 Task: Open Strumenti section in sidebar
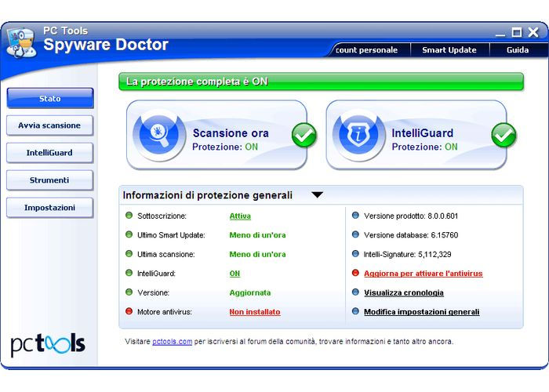coord(49,180)
